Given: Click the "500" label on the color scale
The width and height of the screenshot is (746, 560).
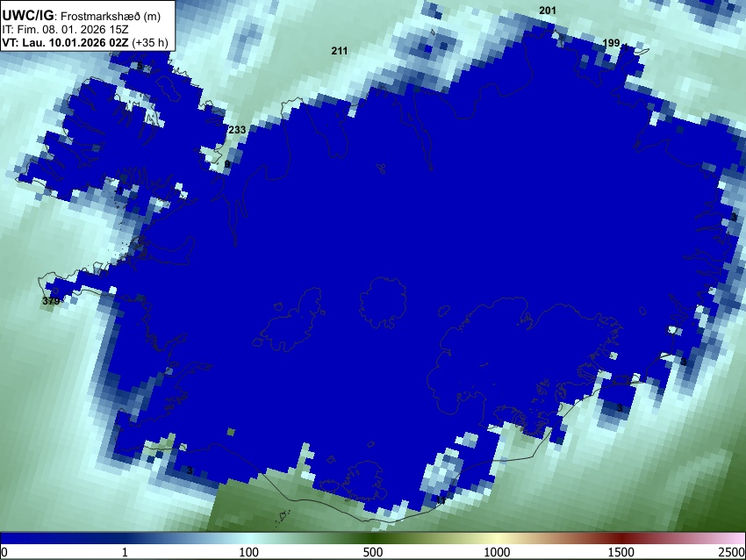Looking at the screenshot, I should (x=373, y=552).
